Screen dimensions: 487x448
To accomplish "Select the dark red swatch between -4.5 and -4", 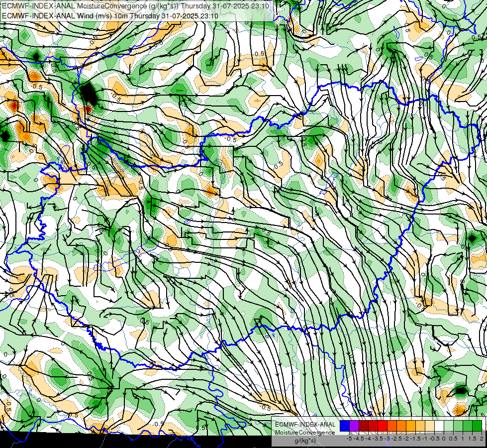I will coord(364,426).
